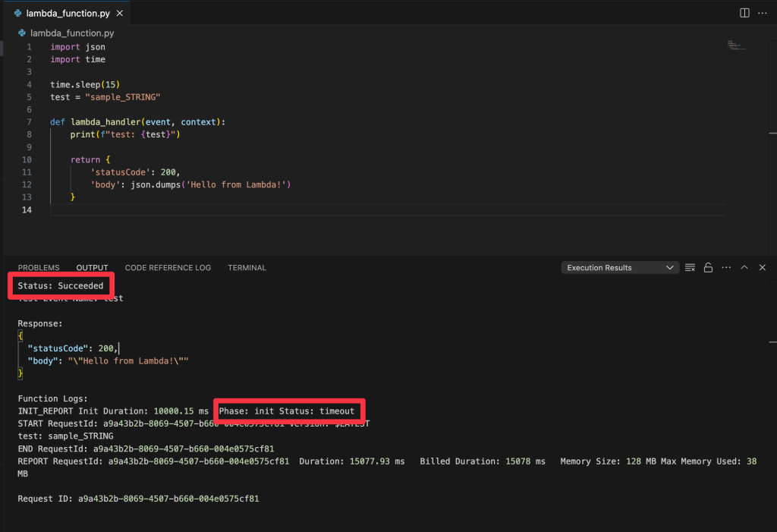Screen dimensions: 777x532
Task: Click the Python icon in the breadcrumb
Action: pyautogui.click(x=22, y=33)
